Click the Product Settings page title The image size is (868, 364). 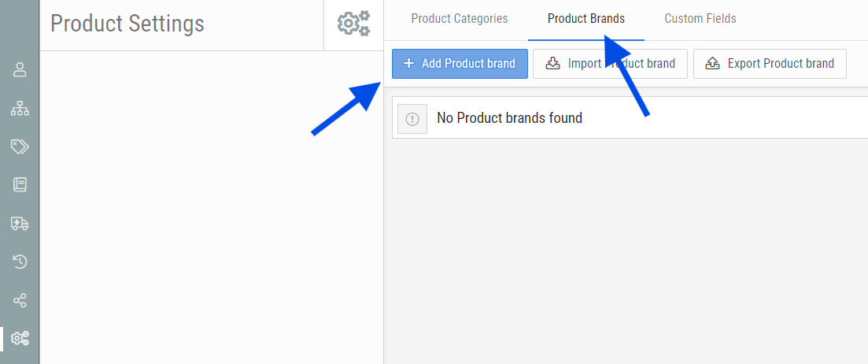coord(127,24)
